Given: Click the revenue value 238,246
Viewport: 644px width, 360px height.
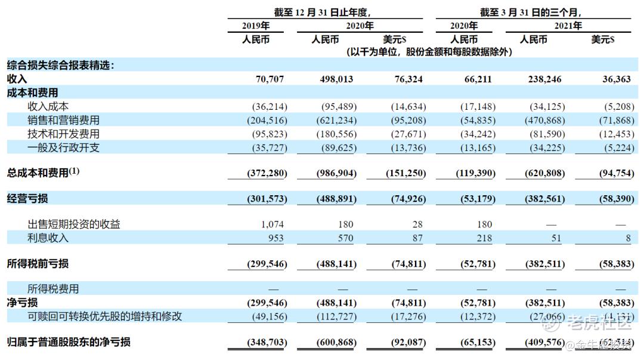Looking at the screenshot, I should point(544,79).
